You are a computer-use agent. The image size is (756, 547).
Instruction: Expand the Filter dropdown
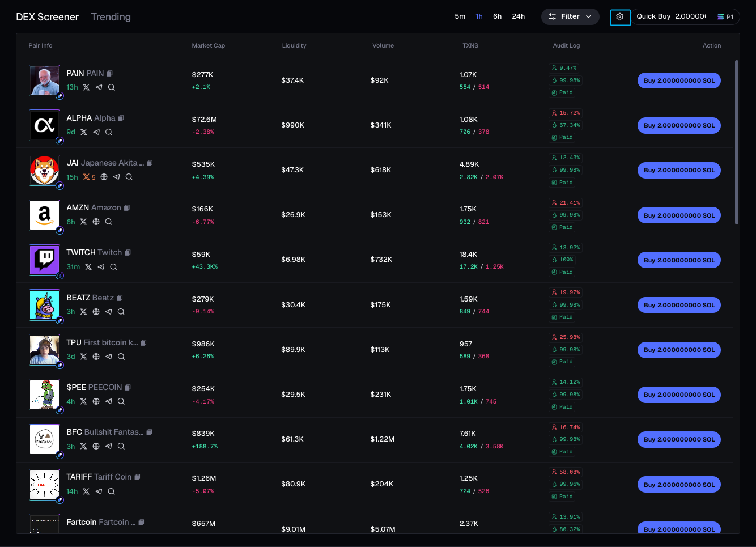click(570, 16)
